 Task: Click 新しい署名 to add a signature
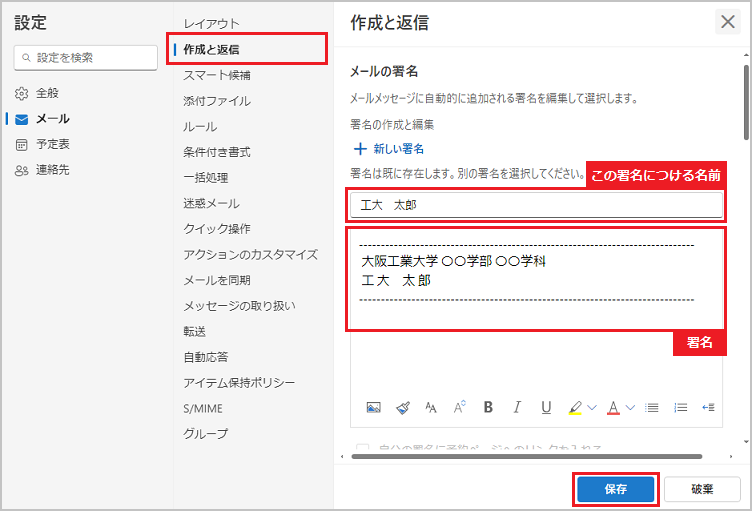(x=389, y=148)
